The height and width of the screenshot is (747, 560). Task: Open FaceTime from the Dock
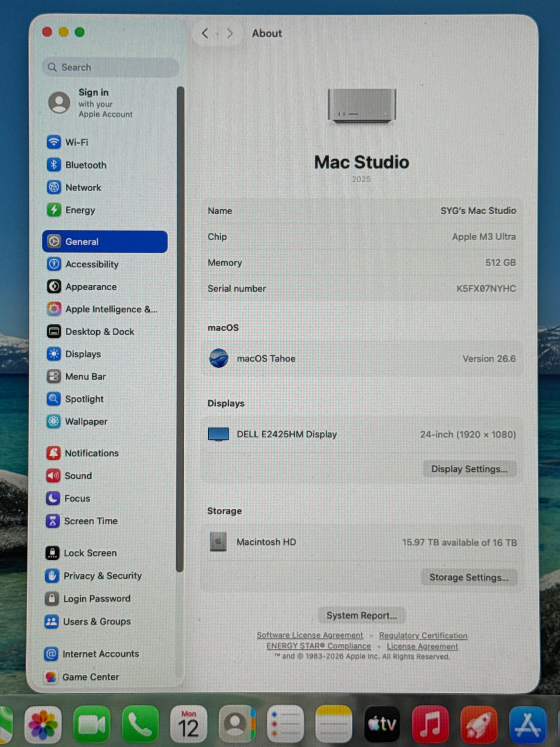[91, 724]
